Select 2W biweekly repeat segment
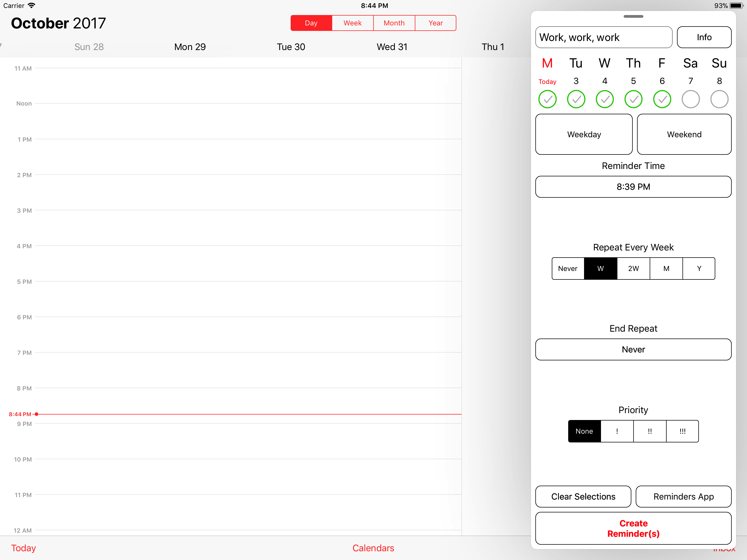This screenshot has width=747, height=560. click(633, 269)
